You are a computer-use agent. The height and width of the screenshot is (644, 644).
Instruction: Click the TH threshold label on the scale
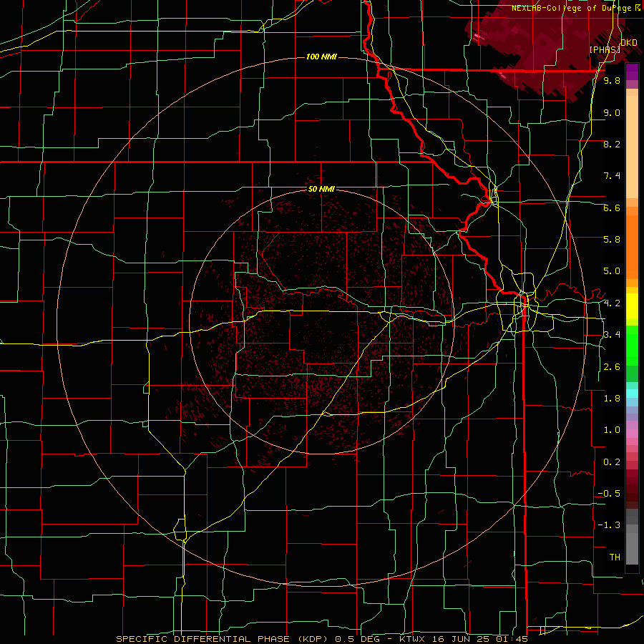[615, 557]
